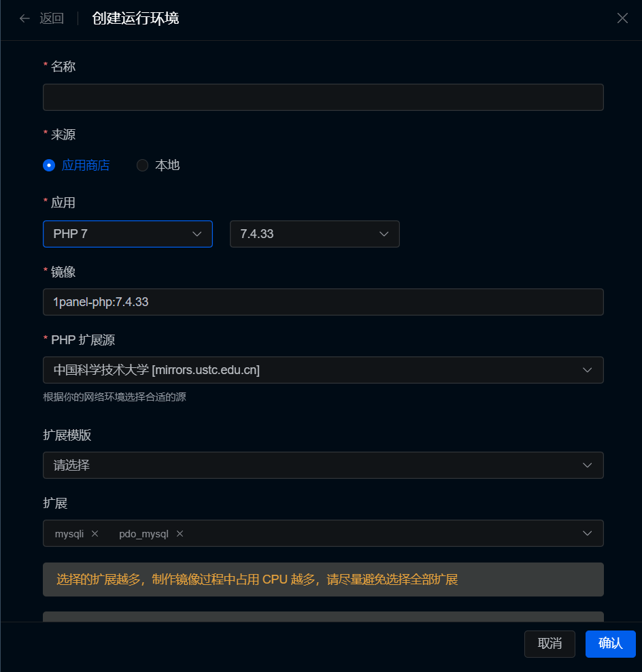Click the 创建运行环境 title
642x672 pixels.
coord(135,18)
